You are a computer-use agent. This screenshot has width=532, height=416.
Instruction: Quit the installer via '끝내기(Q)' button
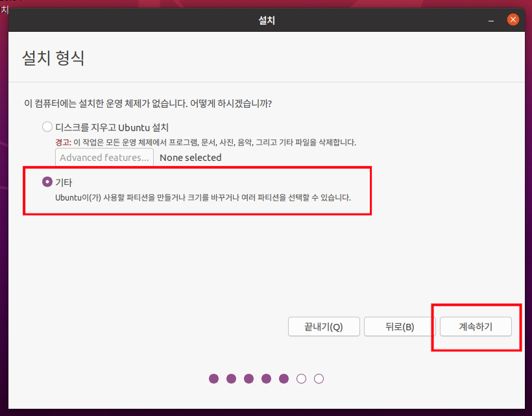(x=324, y=326)
